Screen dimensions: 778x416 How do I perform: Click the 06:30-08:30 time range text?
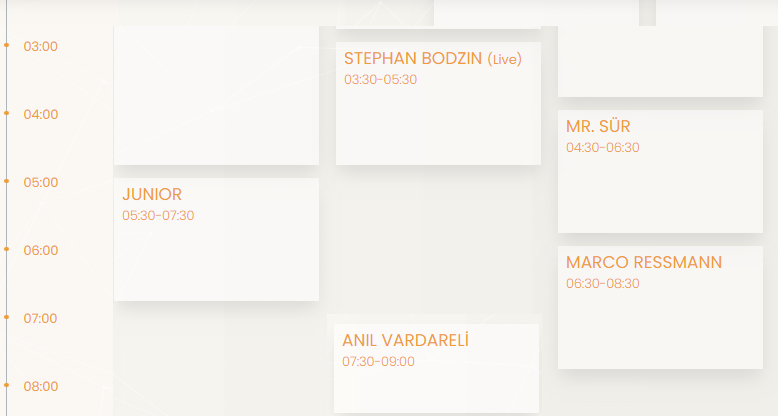point(602,283)
